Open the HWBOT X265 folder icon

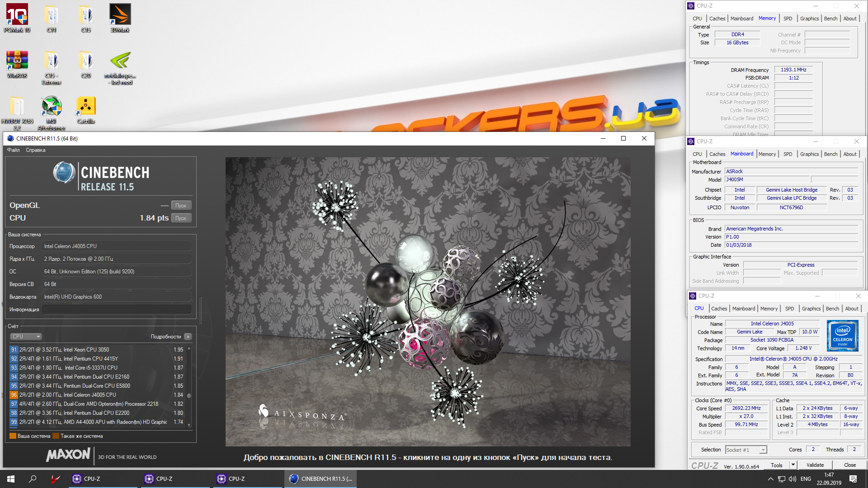[x=17, y=113]
